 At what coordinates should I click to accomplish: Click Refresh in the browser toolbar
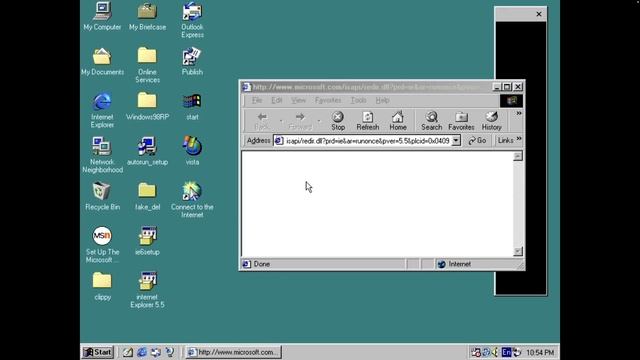[368, 121]
